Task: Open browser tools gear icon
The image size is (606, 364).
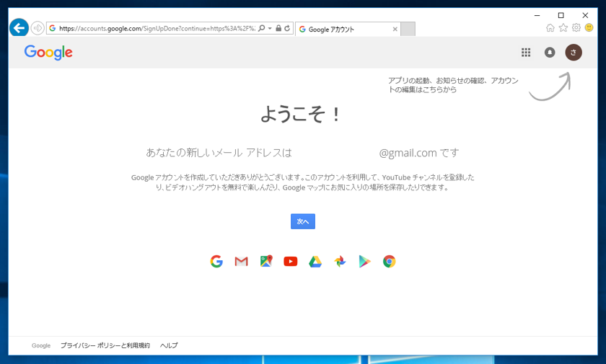Action: coord(576,28)
